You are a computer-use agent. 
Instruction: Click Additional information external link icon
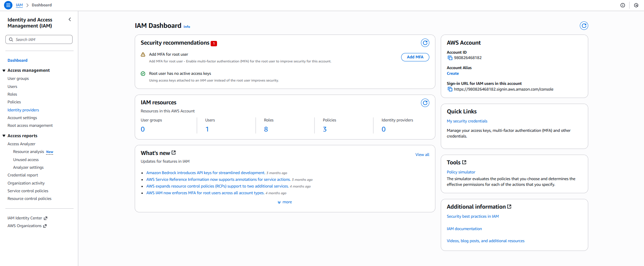(509, 207)
